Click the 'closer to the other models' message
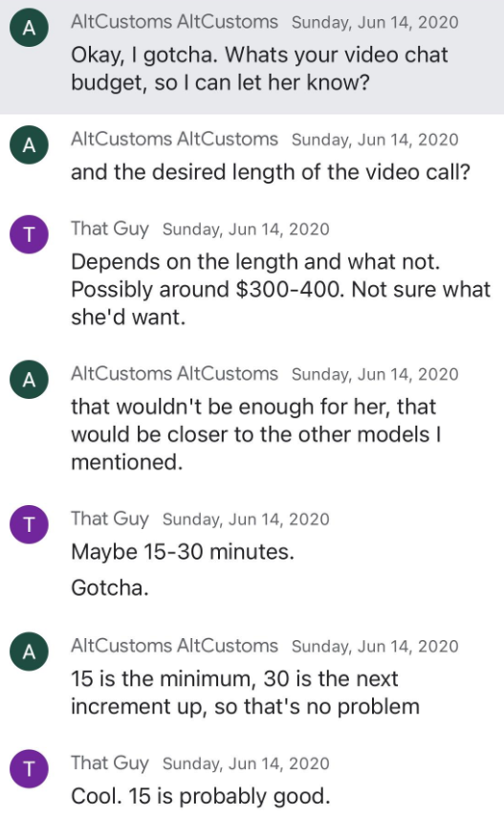The height and width of the screenshot is (816, 504). pos(256,434)
